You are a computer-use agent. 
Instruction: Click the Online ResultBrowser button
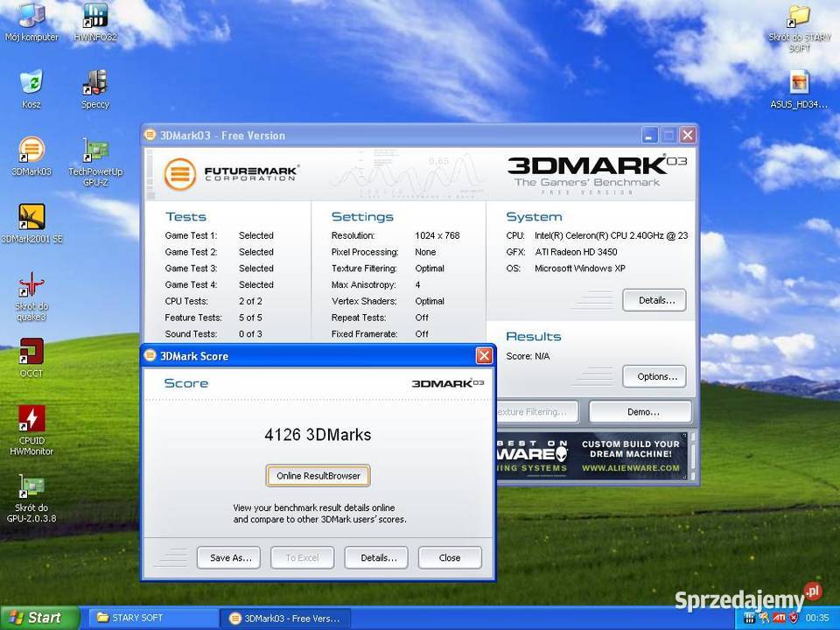[318, 476]
